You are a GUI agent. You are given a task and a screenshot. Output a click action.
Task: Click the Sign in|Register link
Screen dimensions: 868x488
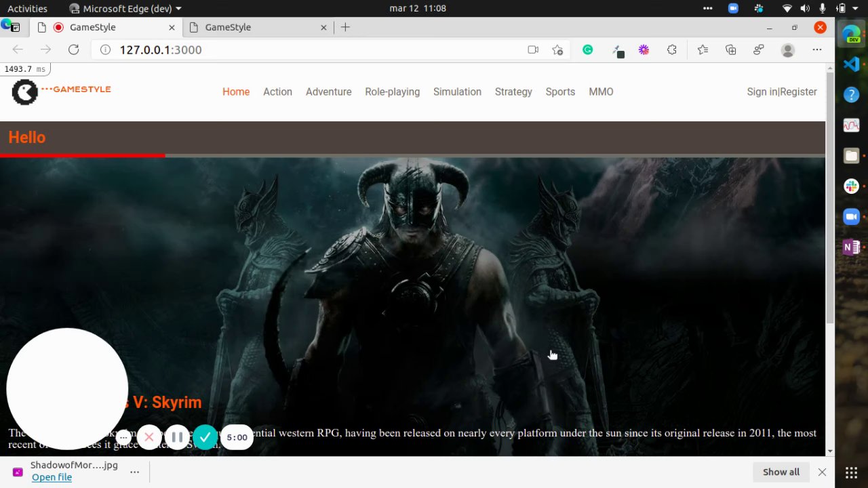pos(782,92)
